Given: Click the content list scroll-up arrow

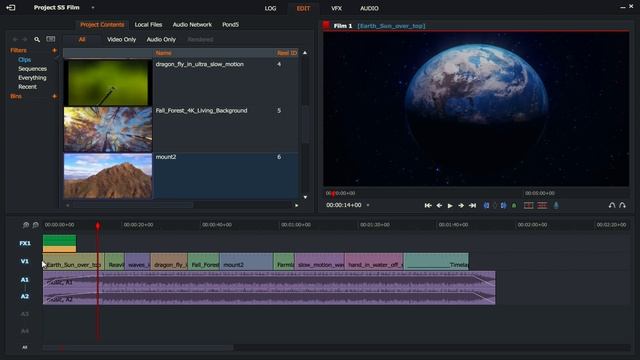Looking at the screenshot, I should coord(305,53).
